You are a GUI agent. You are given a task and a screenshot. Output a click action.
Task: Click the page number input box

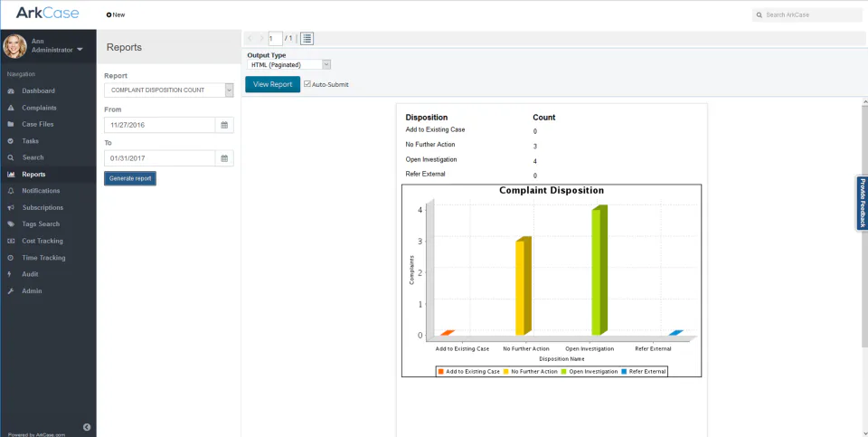tap(275, 38)
